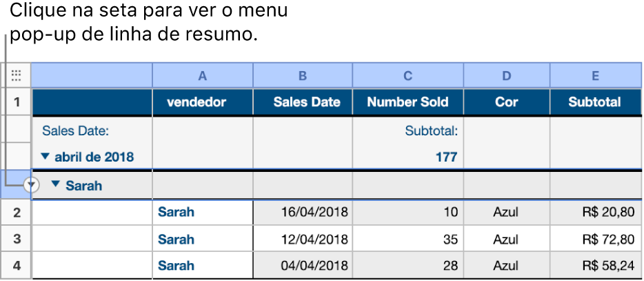Open the Sarah group action menu circle
The height and width of the screenshot is (281, 644).
[30, 184]
